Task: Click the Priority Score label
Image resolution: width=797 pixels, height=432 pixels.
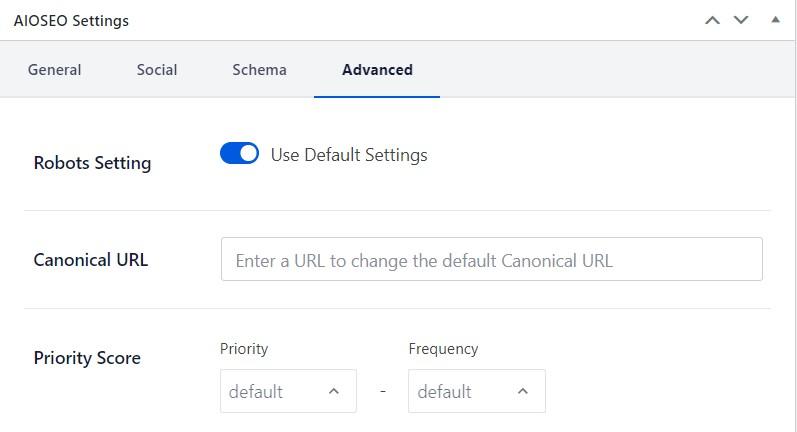Action: point(87,358)
